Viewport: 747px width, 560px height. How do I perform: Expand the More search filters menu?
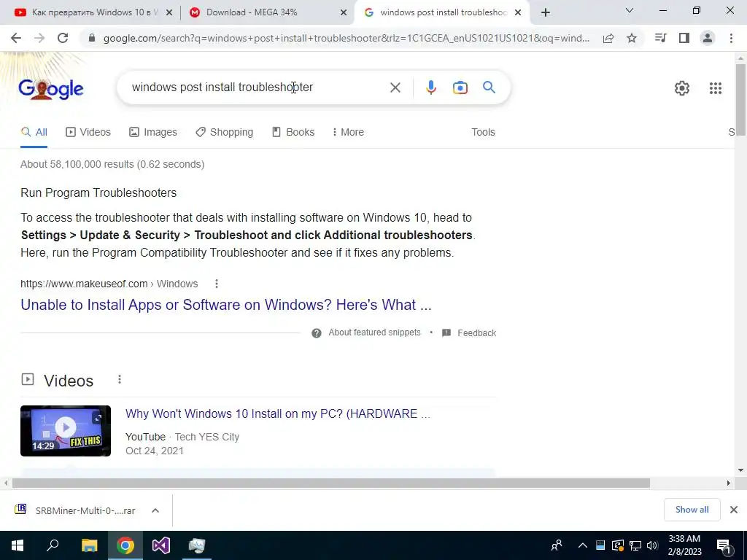pos(348,132)
